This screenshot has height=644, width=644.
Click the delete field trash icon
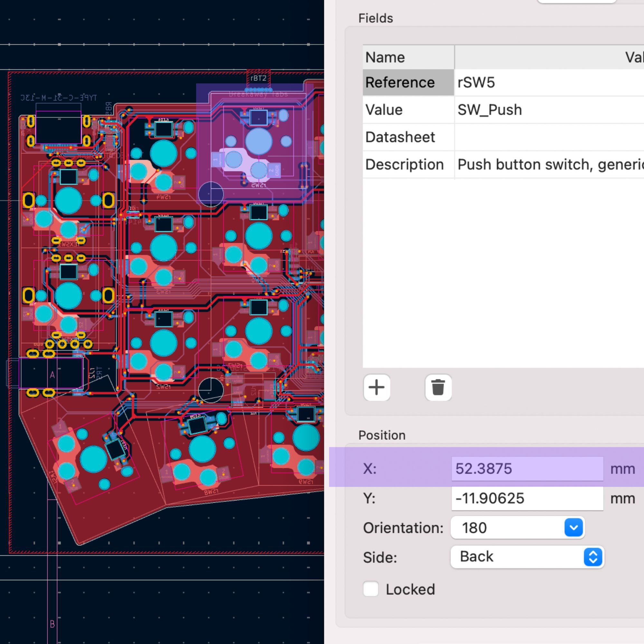tap(438, 387)
